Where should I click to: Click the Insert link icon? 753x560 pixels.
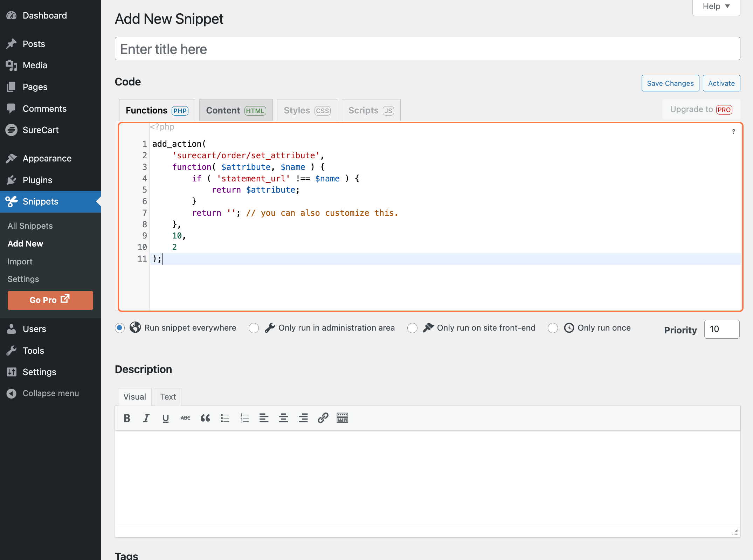(x=322, y=418)
